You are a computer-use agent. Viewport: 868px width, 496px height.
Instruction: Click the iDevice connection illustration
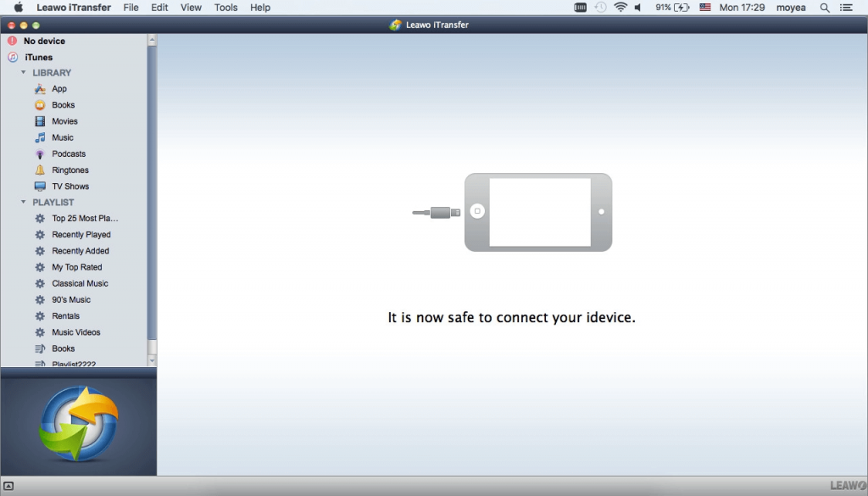(513, 212)
